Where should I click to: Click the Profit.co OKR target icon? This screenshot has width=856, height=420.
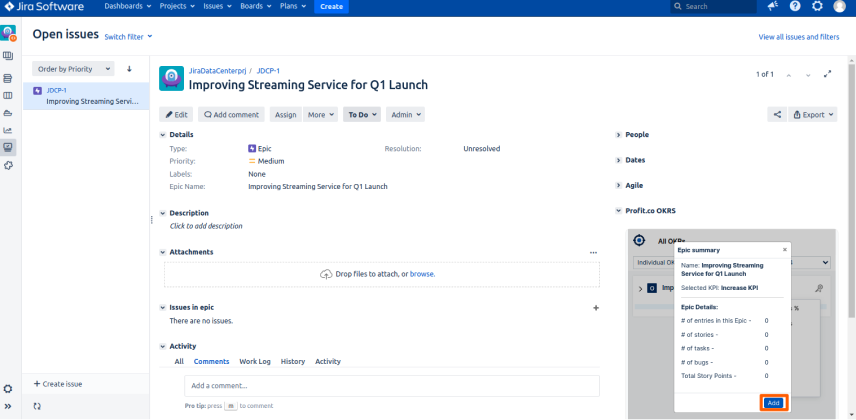pos(639,240)
